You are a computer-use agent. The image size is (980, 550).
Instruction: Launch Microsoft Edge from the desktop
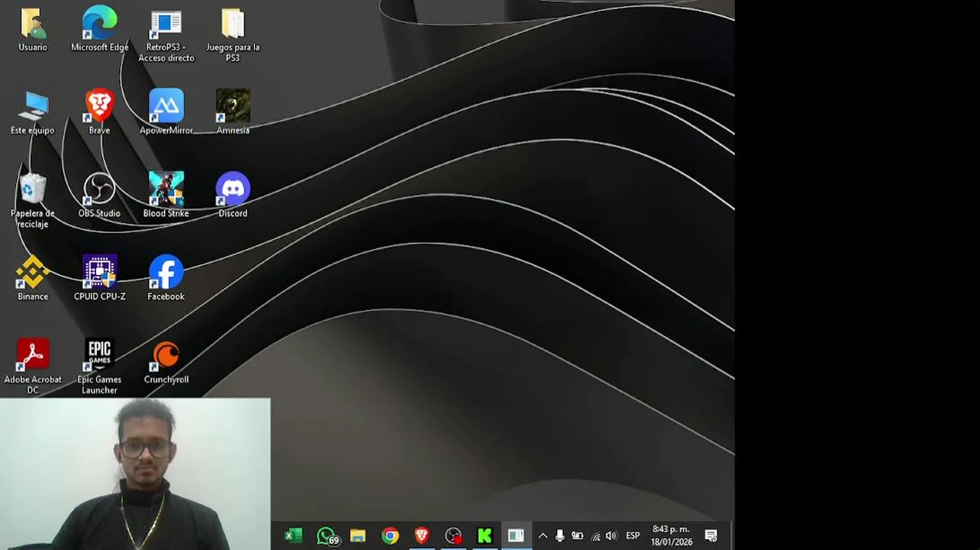[x=99, y=30]
